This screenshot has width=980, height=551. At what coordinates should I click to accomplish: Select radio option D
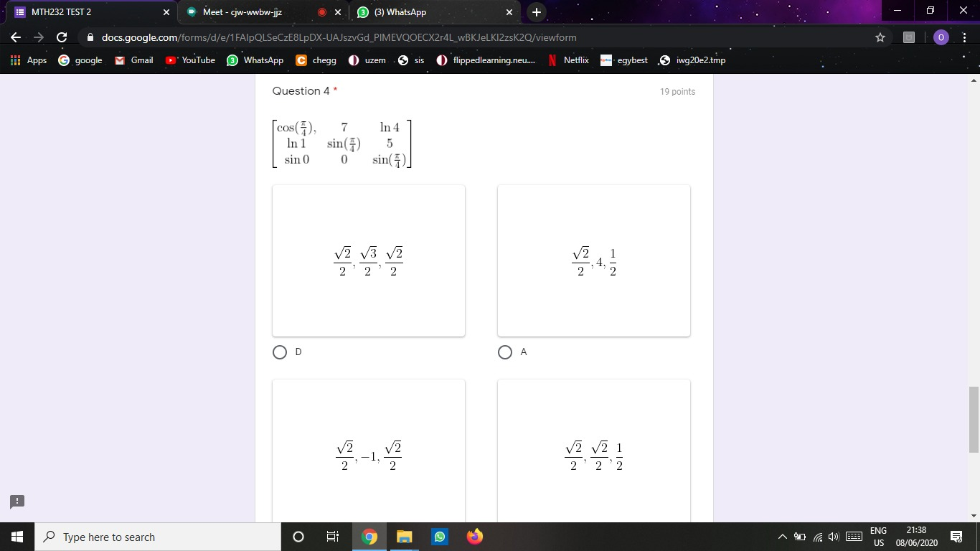(281, 352)
